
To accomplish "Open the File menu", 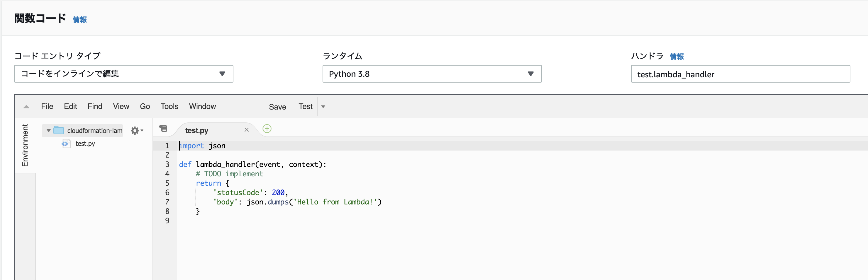I will pyautogui.click(x=47, y=106).
